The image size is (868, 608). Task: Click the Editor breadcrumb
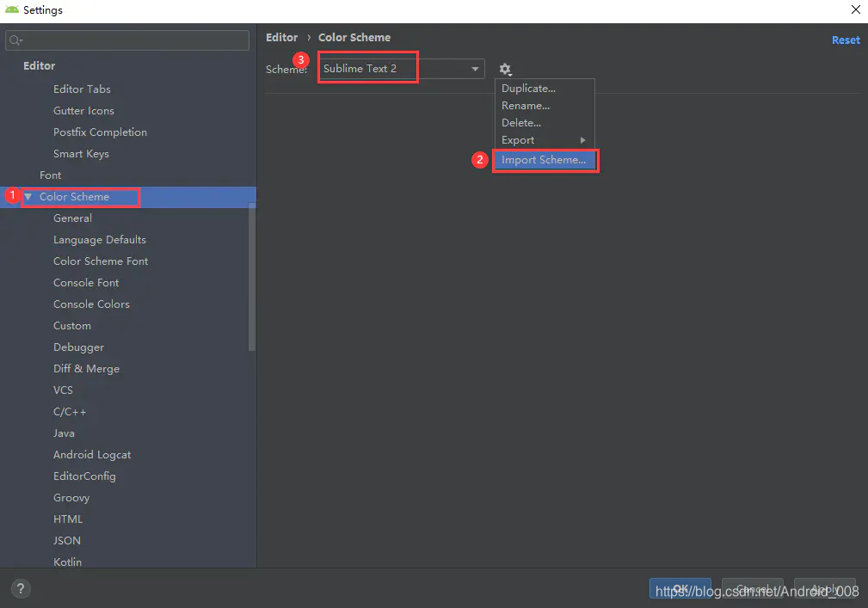(281, 37)
